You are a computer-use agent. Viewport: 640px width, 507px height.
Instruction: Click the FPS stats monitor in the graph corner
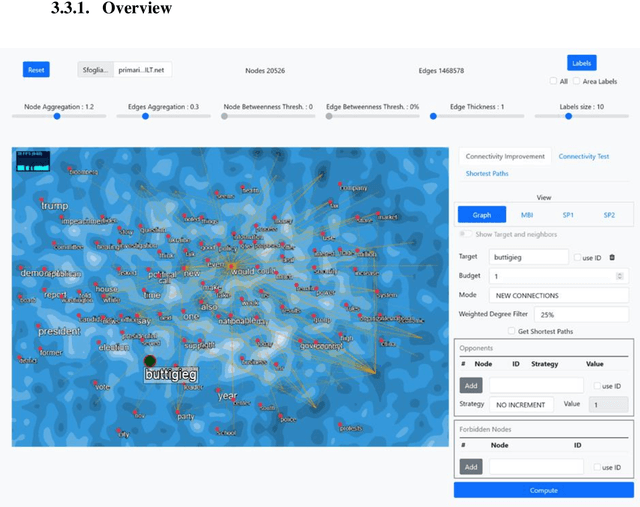(x=33, y=161)
